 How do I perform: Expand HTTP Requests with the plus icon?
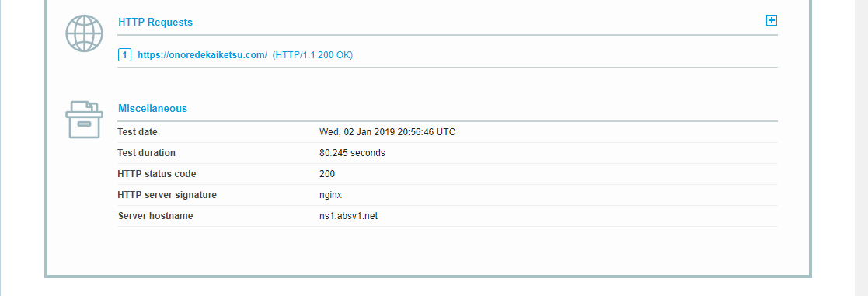pos(771,20)
